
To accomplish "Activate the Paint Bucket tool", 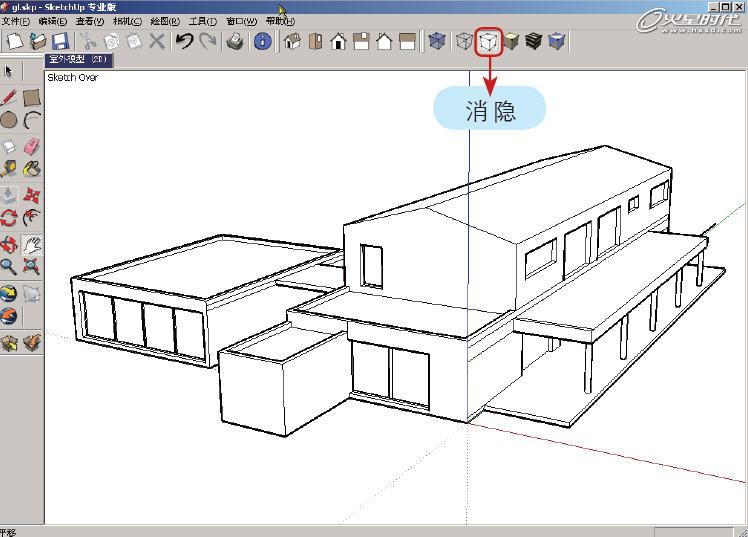I will click(x=32, y=170).
